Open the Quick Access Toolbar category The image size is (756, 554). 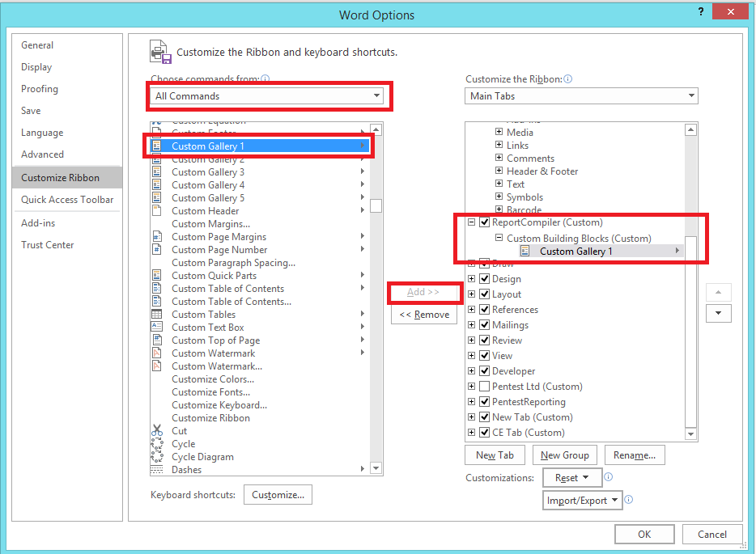67,200
